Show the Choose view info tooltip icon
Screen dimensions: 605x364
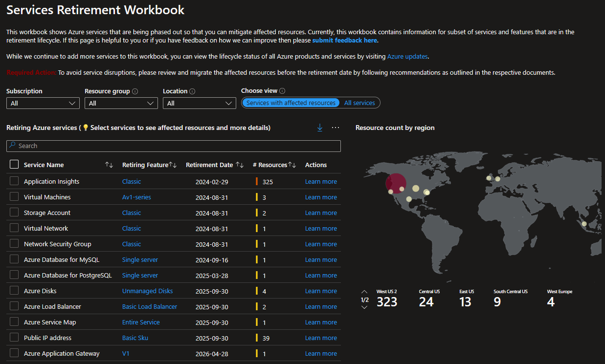click(282, 91)
